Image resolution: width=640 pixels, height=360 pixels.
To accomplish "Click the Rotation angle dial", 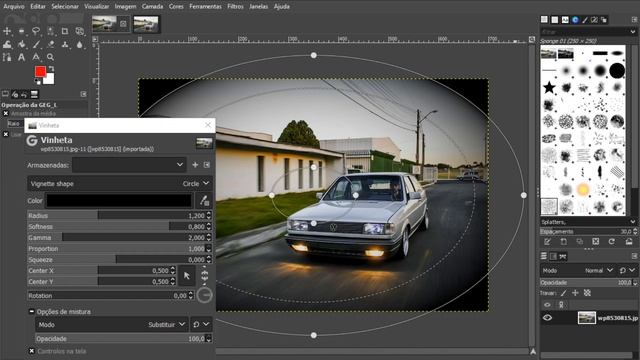I will [204, 295].
